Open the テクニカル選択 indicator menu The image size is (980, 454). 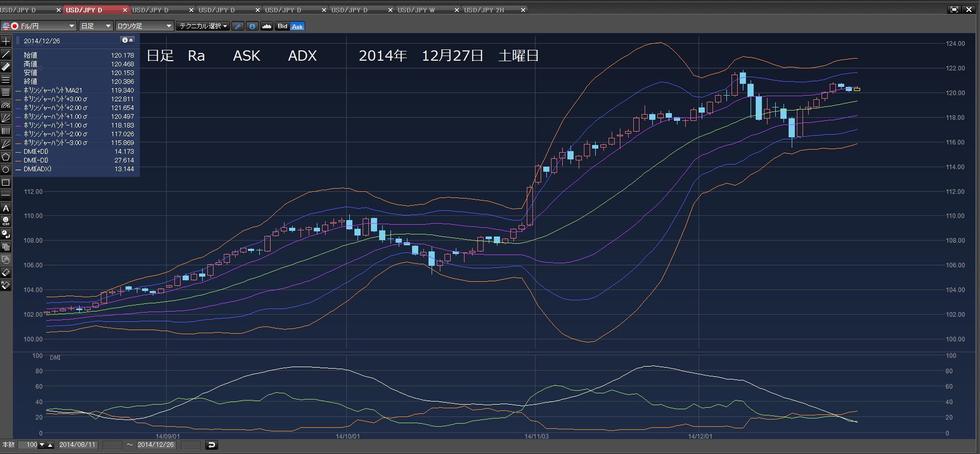tap(203, 26)
